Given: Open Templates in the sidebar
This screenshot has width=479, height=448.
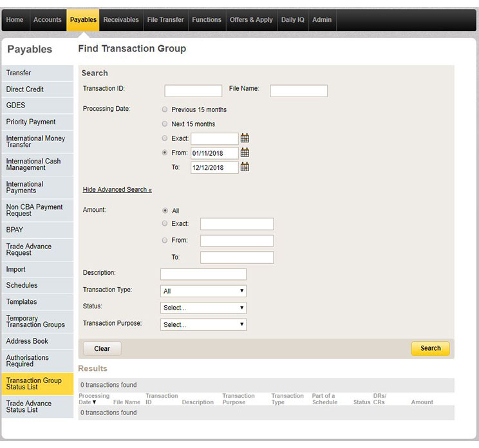Looking at the screenshot, I should [x=37, y=302].
